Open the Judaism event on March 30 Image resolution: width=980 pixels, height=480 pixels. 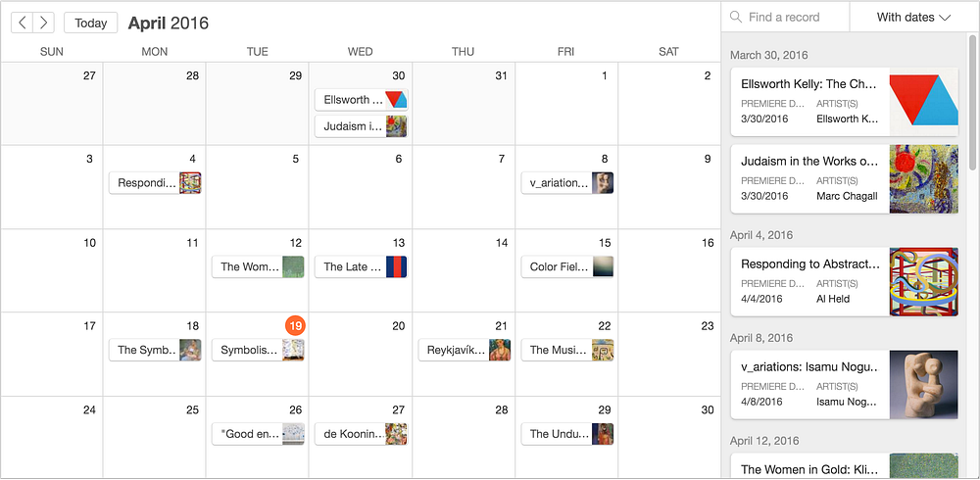pyautogui.click(x=361, y=126)
